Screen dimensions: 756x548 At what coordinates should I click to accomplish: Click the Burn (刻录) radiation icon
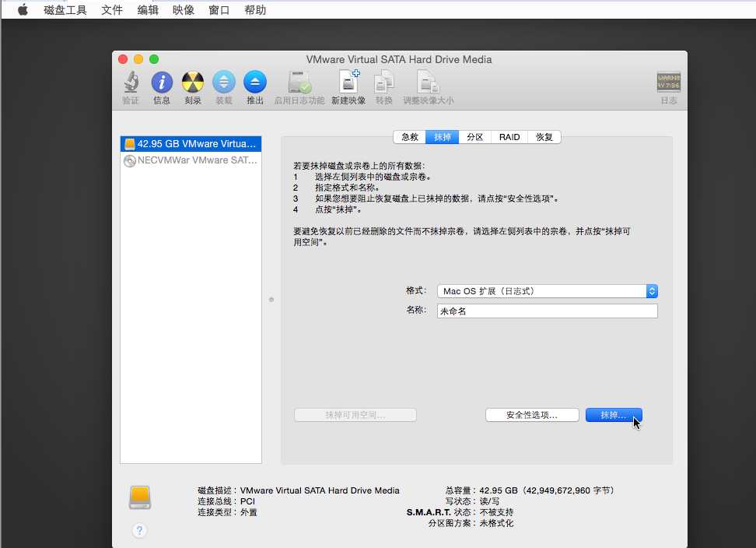pos(193,83)
